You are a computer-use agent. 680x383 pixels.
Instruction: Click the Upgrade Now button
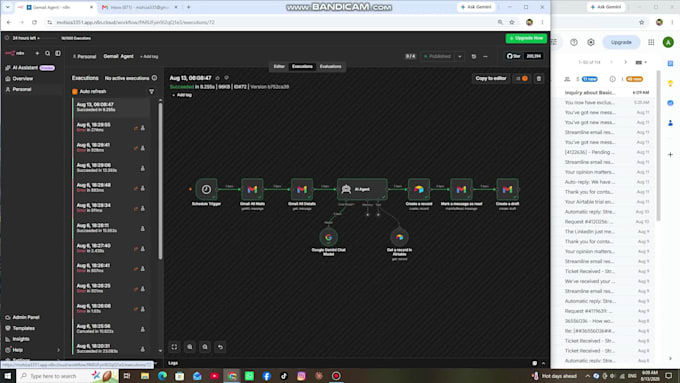pos(526,38)
